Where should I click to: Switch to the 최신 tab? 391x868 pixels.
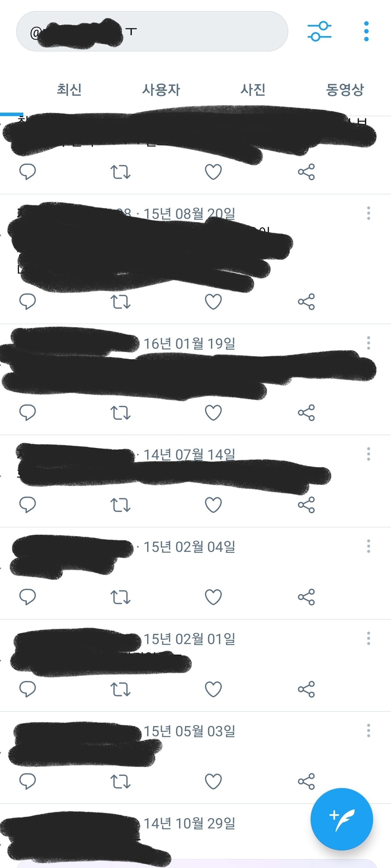(x=69, y=90)
